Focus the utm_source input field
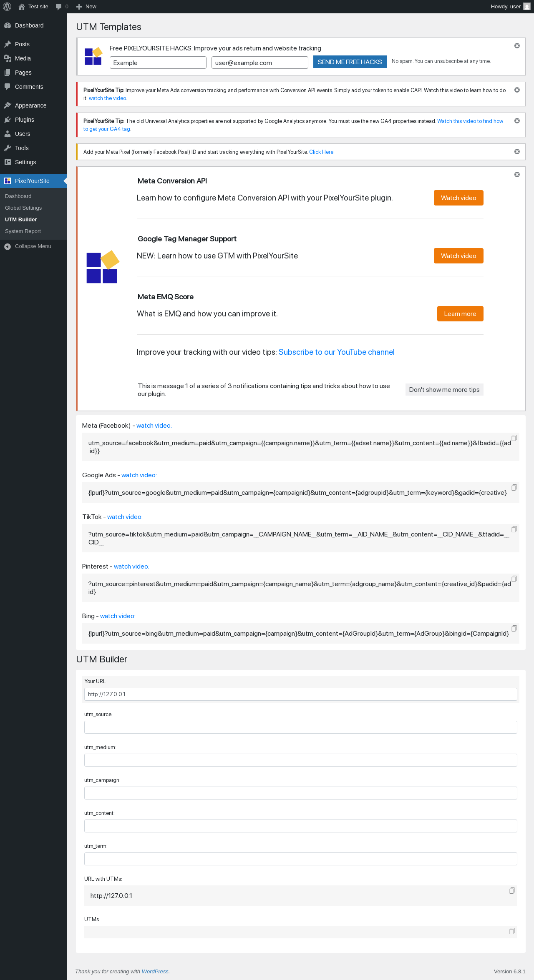 point(301,727)
